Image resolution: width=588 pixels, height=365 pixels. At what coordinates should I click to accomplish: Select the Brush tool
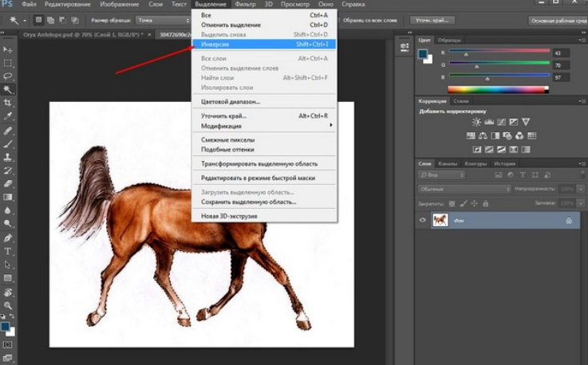7,144
